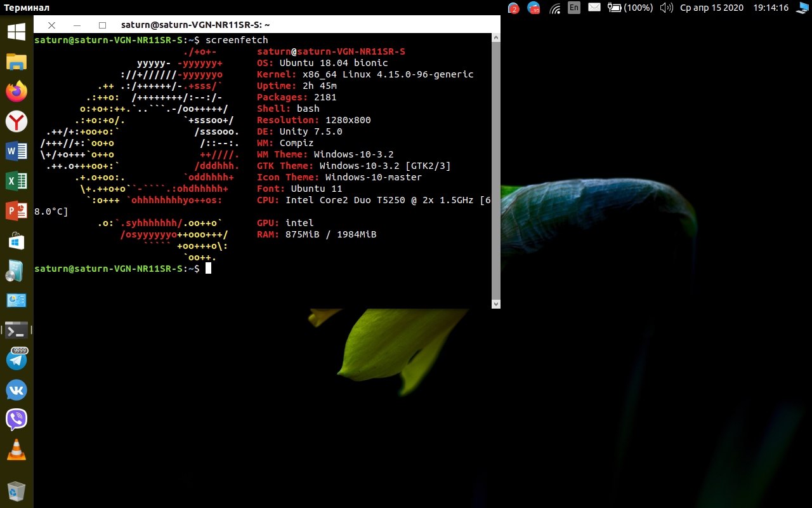
Task: Click the 'Shell: bash' line
Action: point(288,109)
